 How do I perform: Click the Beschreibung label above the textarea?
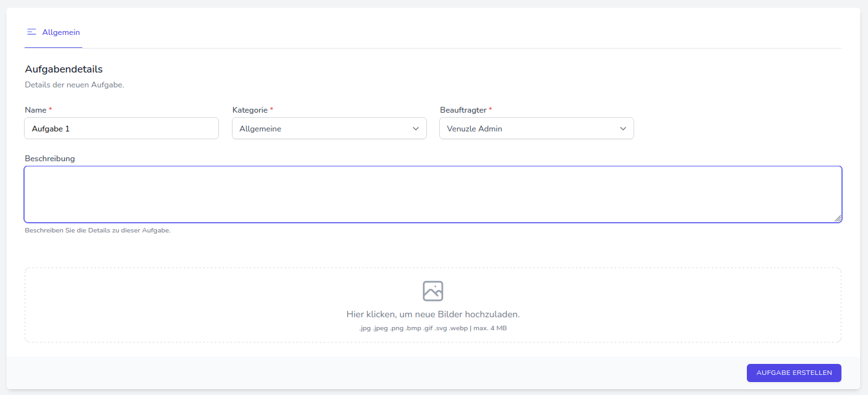pyautogui.click(x=50, y=158)
